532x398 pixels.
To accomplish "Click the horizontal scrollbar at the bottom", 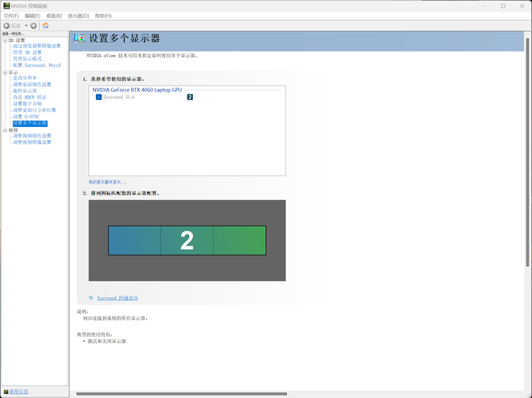I will tap(182, 394).
